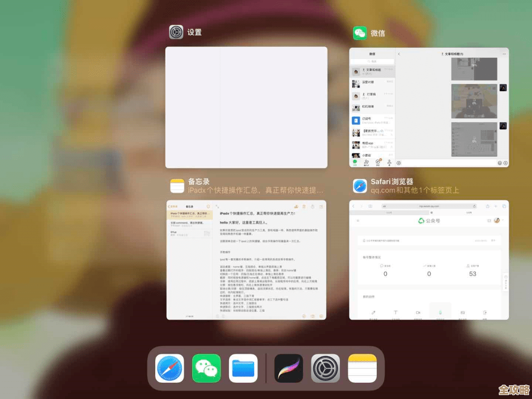The height and width of the screenshot is (399, 532).
Task: Tap the green 公众号 logo in Safari preview
Action: point(421,221)
